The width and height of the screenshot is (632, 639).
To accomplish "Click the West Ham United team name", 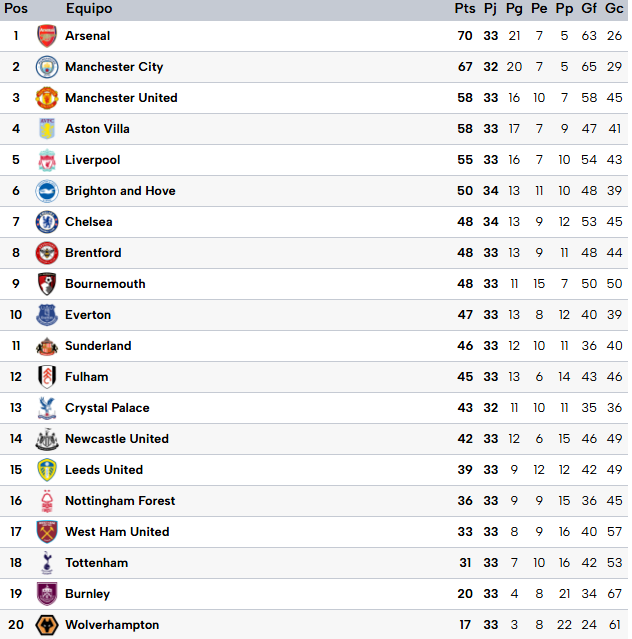I will point(117,532).
